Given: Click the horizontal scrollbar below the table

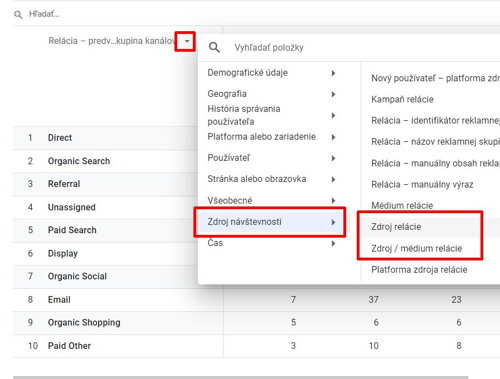Looking at the screenshot, I should [241, 377].
